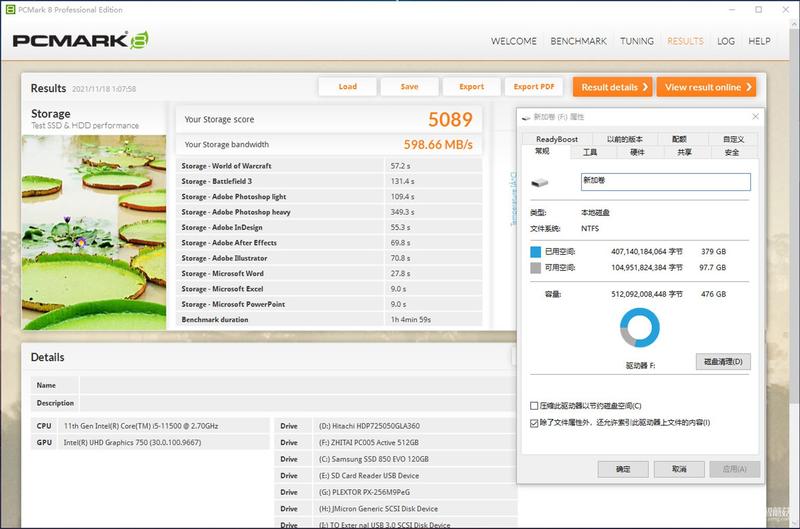Click the drive F usage donut chart

[639, 328]
